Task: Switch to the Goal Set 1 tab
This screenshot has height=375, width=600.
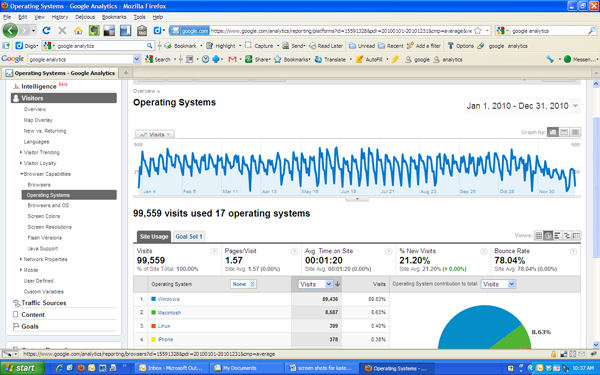Action: (x=189, y=236)
